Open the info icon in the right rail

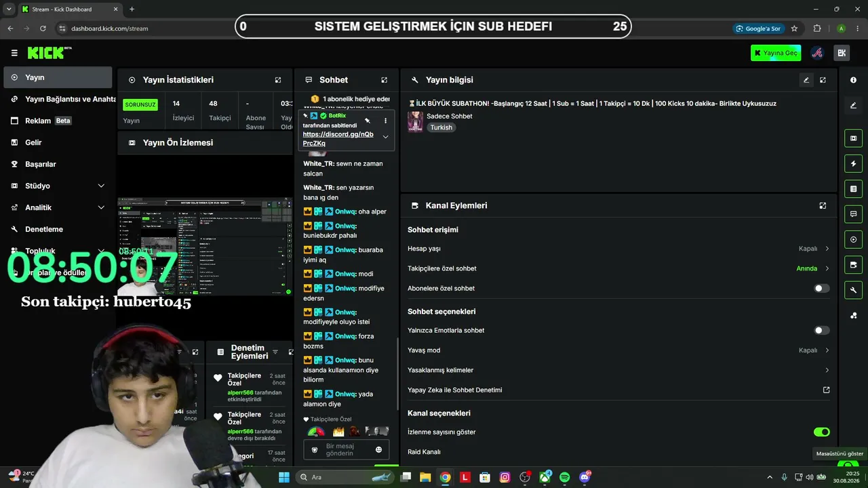(853, 80)
